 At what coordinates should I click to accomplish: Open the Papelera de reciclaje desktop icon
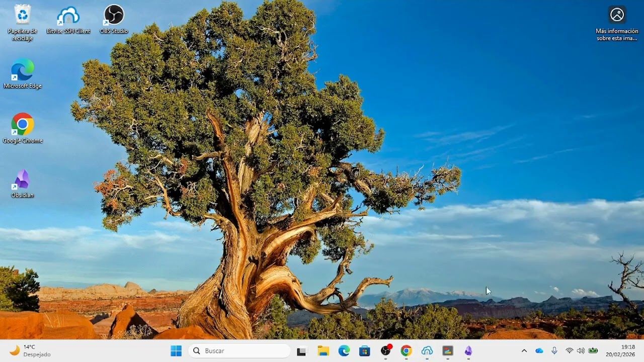coord(22,22)
